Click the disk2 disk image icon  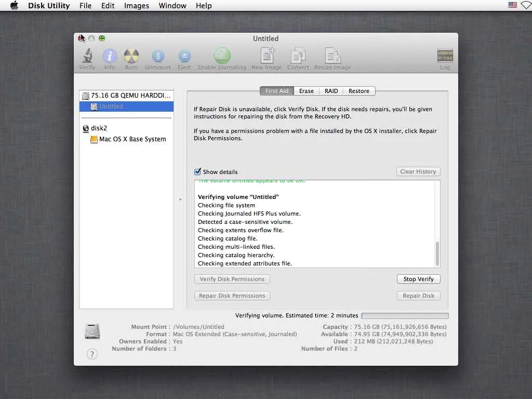(86, 128)
